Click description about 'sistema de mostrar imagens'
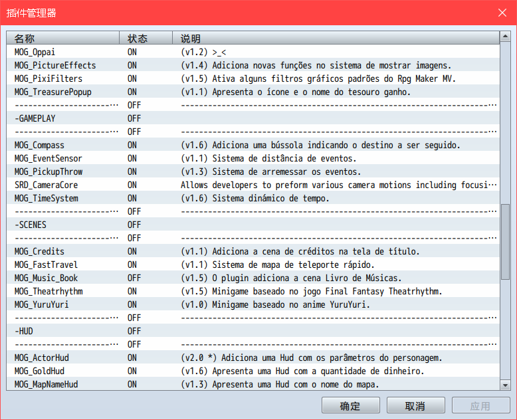The width and height of the screenshot is (517, 420). tap(316, 65)
